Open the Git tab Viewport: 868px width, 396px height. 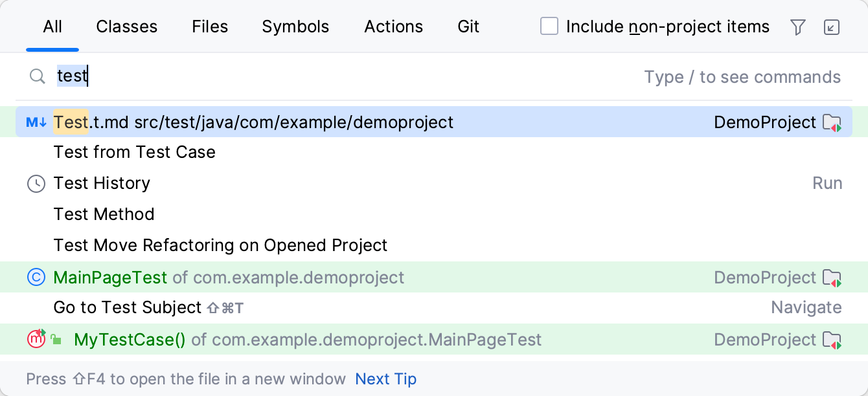click(x=468, y=27)
